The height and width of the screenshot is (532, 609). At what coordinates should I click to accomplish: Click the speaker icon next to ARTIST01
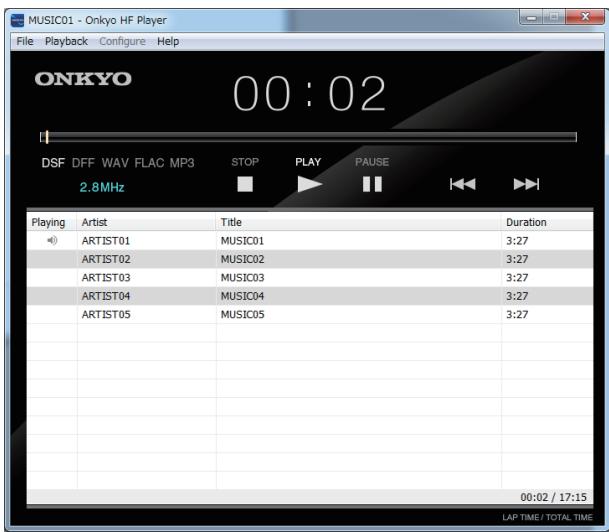tap(52, 240)
